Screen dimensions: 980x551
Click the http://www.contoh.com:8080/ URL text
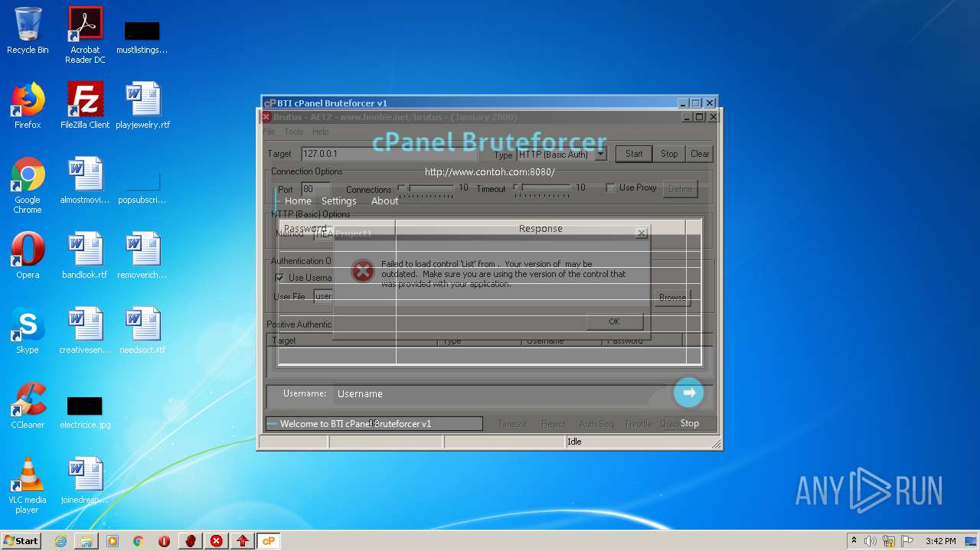tap(489, 172)
